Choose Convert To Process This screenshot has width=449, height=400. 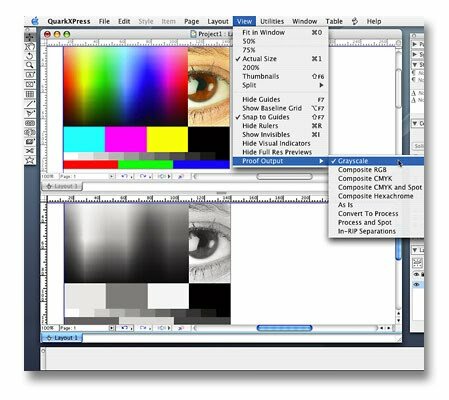tap(376, 213)
